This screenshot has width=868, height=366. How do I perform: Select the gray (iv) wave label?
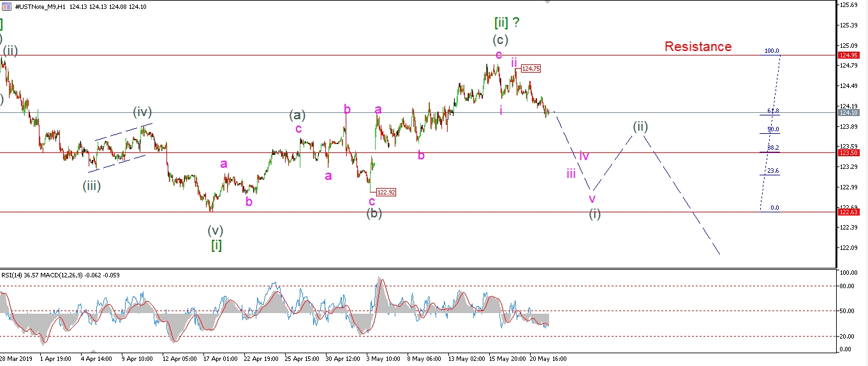[x=142, y=113]
